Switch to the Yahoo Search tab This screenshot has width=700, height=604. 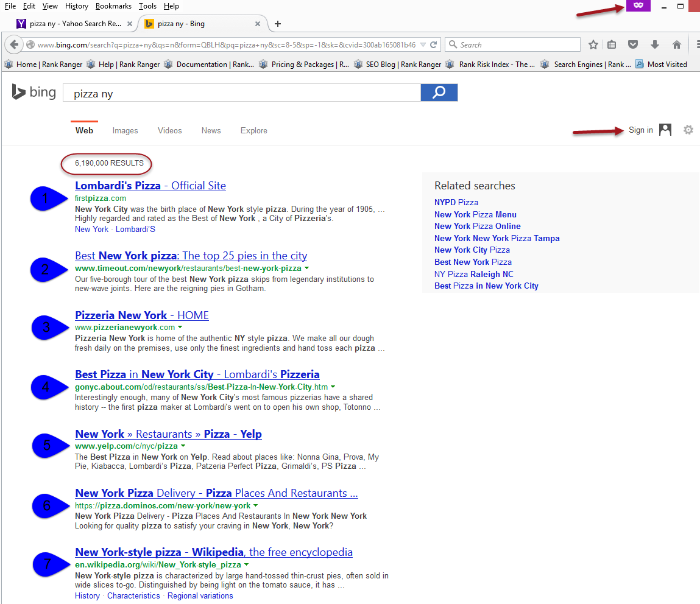pyautogui.click(x=74, y=24)
